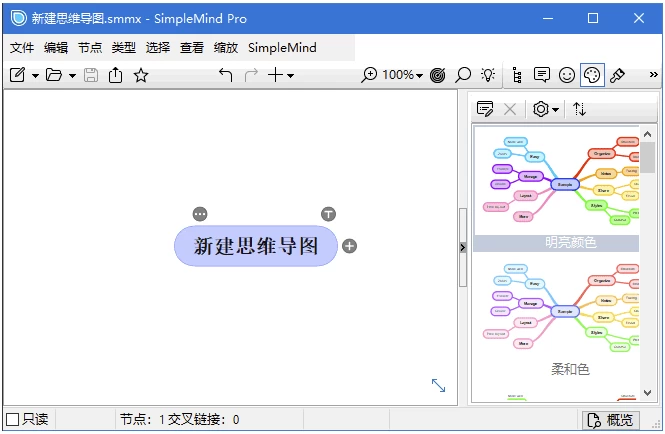Click the share/export icon in toolbar
This screenshot has height=434, width=665.
click(x=116, y=75)
